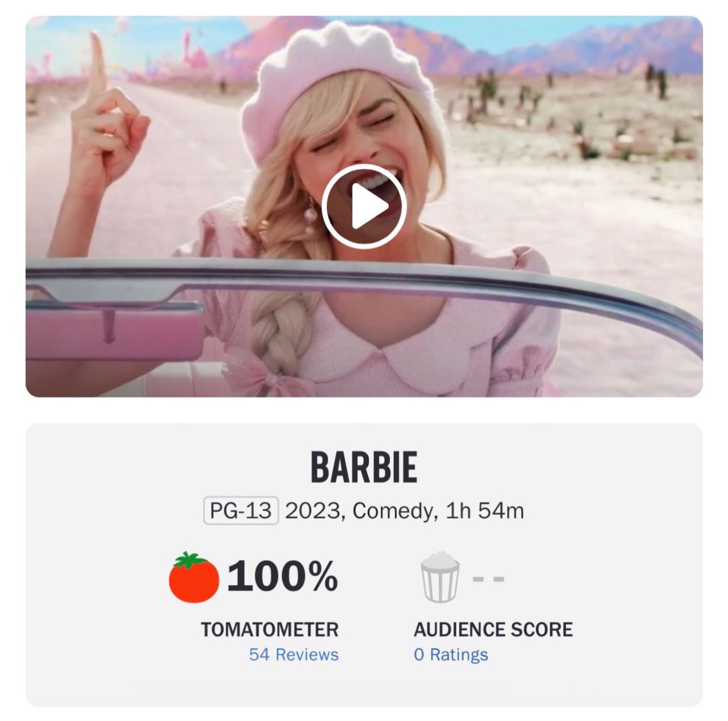
Task: Click the BARBIE movie title
Action: point(364,468)
